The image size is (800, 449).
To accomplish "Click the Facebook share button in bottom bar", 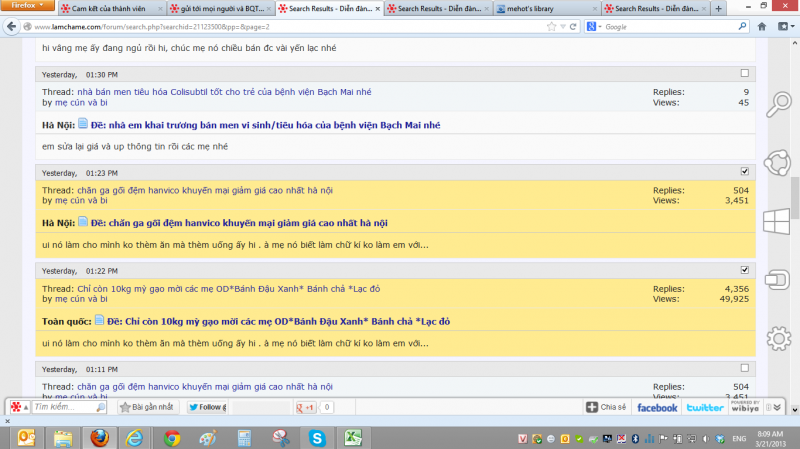I will coord(657,408).
